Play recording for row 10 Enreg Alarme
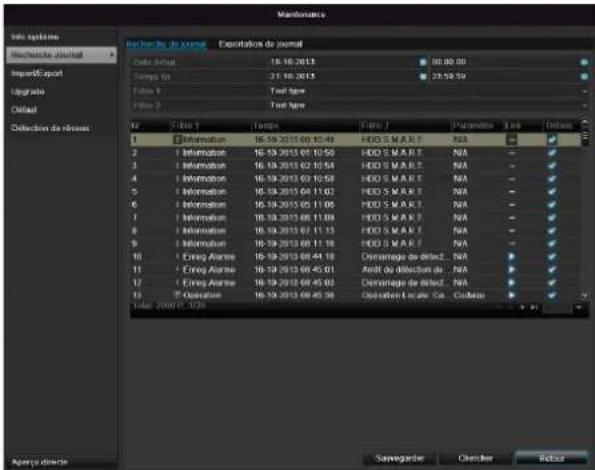This screenshot has height=470, width=595. [x=512, y=257]
